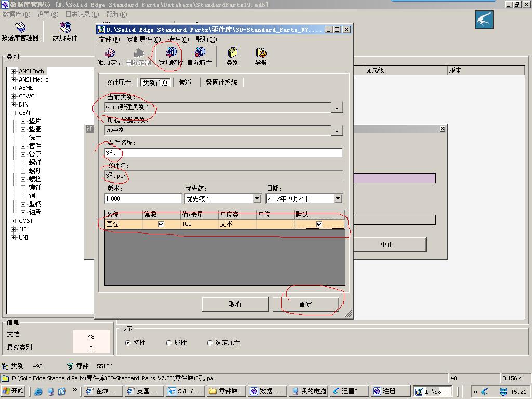
Task: Browse 当前类别 with ellipsis button
Action: coord(337,107)
